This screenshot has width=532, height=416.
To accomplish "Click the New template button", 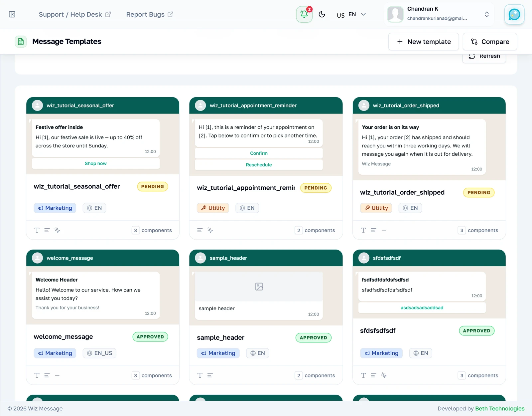I will coord(424,42).
